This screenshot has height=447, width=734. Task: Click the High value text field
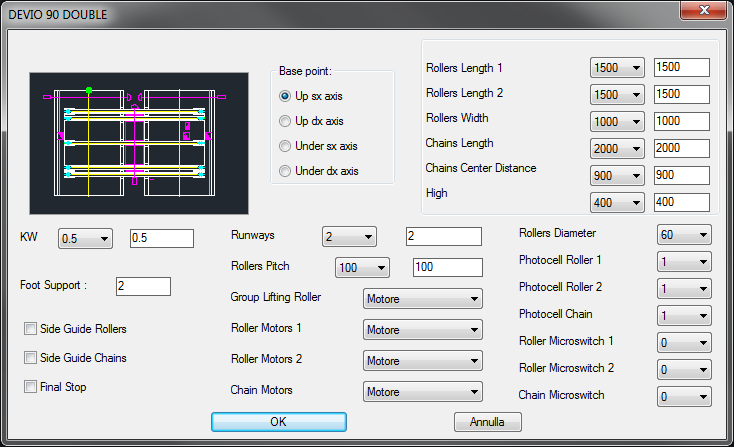click(x=682, y=202)
